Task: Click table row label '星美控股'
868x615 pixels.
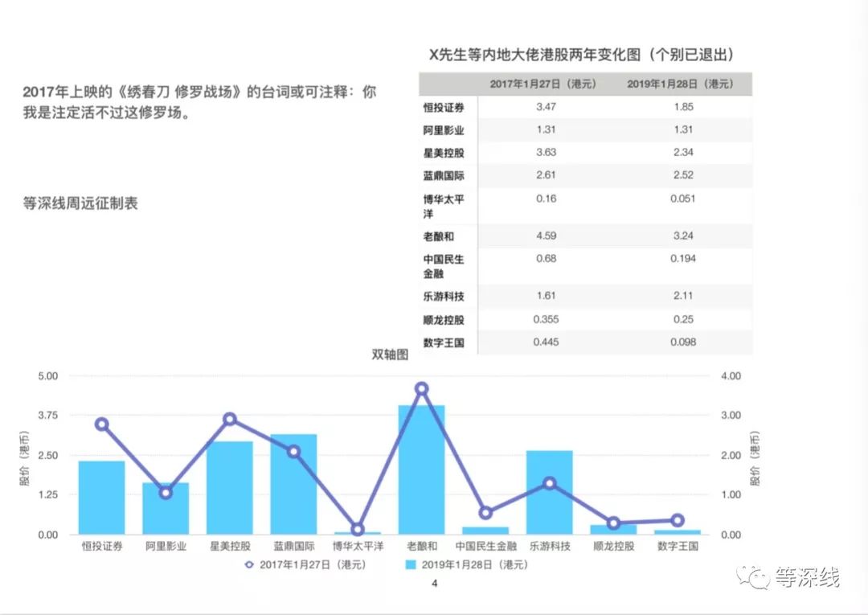Action: pos(444,153)
